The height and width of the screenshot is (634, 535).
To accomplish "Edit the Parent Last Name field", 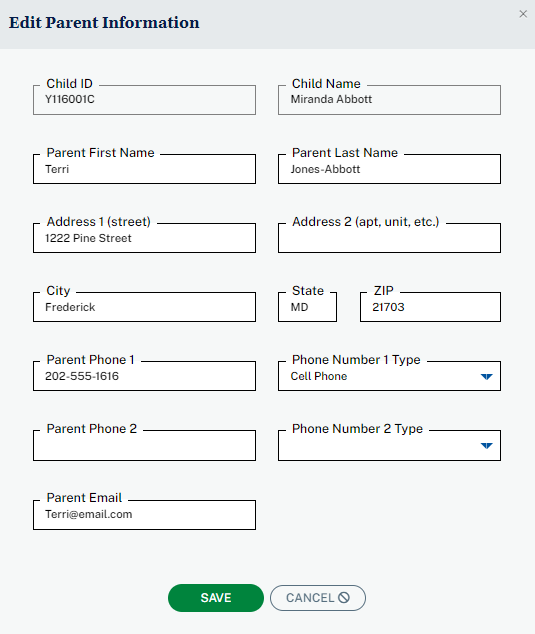I will click(x=389, y=169).
